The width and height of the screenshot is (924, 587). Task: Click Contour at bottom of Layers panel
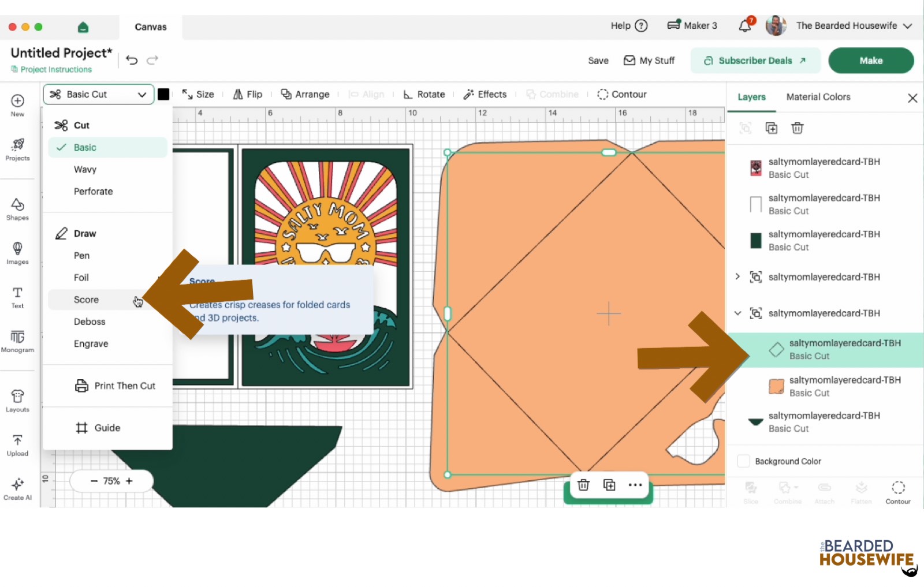(898, 493)
